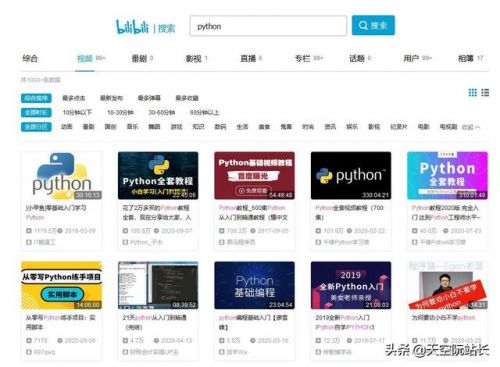Screen dimensions: 500x367
Task: Filter by the 知识 category
Action: pos(198,127)
